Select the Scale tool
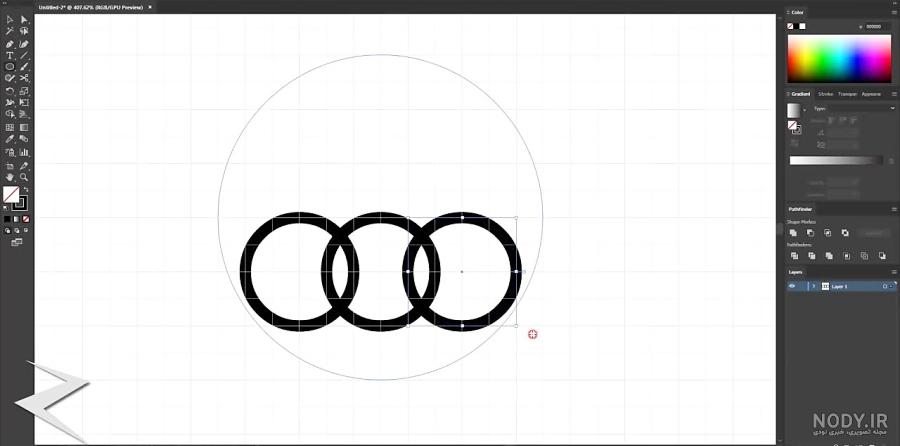 click(x=24, y=91)
